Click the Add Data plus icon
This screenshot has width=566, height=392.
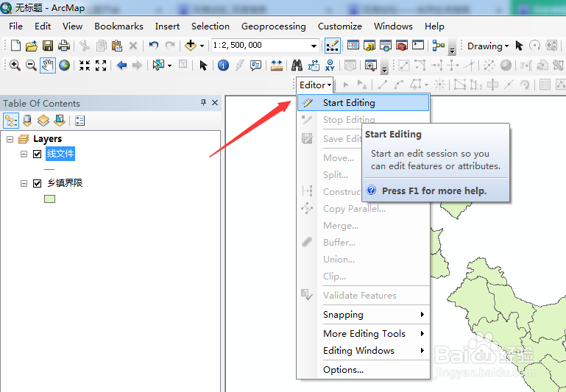(190, 46)
